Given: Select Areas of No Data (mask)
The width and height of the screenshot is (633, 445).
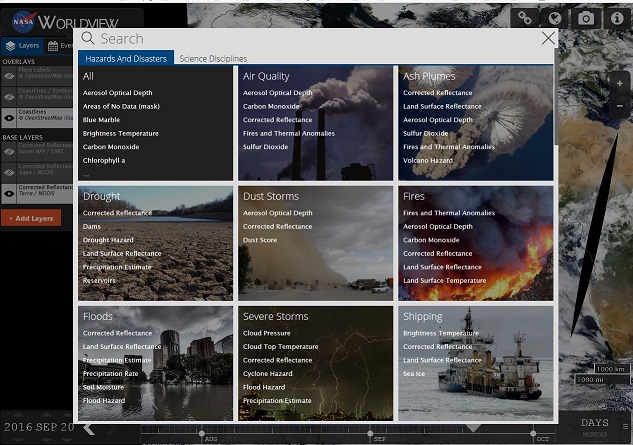Looking at the screenshot, I should (121, 106).
